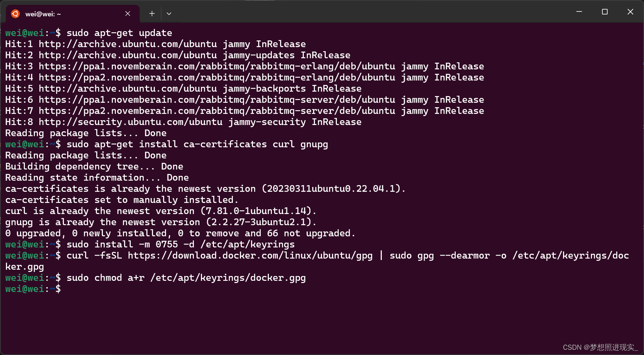Click ca-certificates newest version line
This screenshot has height=355, width=644.
point(205,189)
